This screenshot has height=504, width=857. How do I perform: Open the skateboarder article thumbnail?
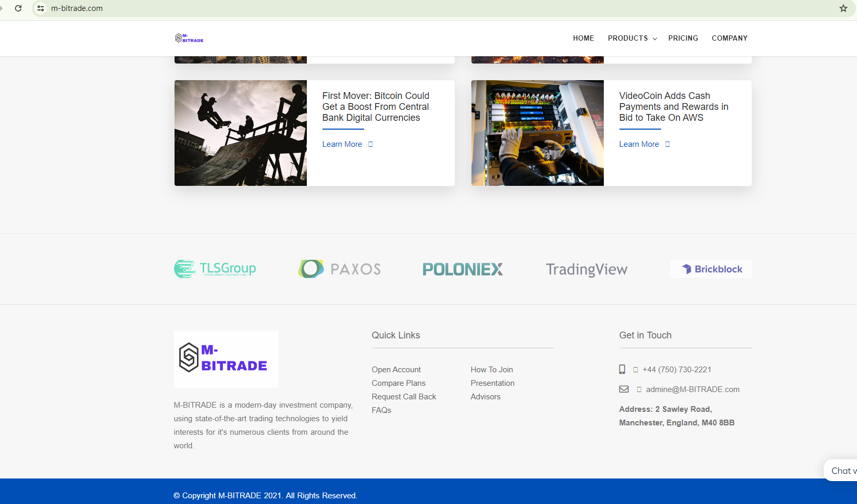pyautogui.click(x=241, y=133)
